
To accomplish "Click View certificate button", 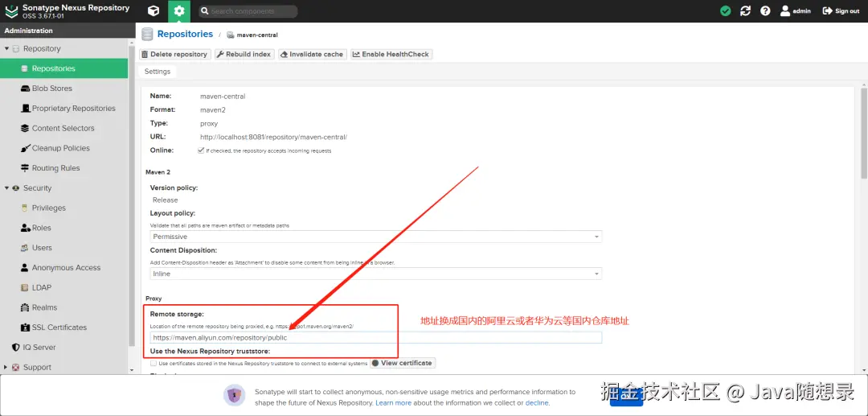I will 403,364.
